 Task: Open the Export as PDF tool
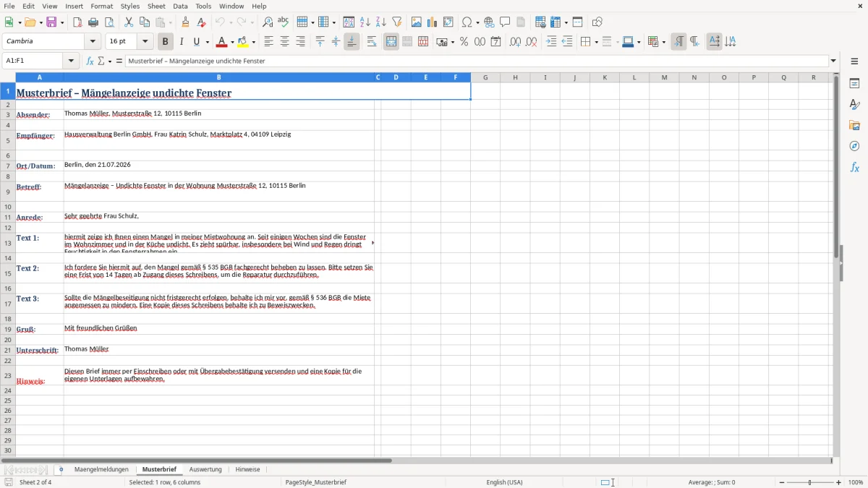[x=77, y=22]
